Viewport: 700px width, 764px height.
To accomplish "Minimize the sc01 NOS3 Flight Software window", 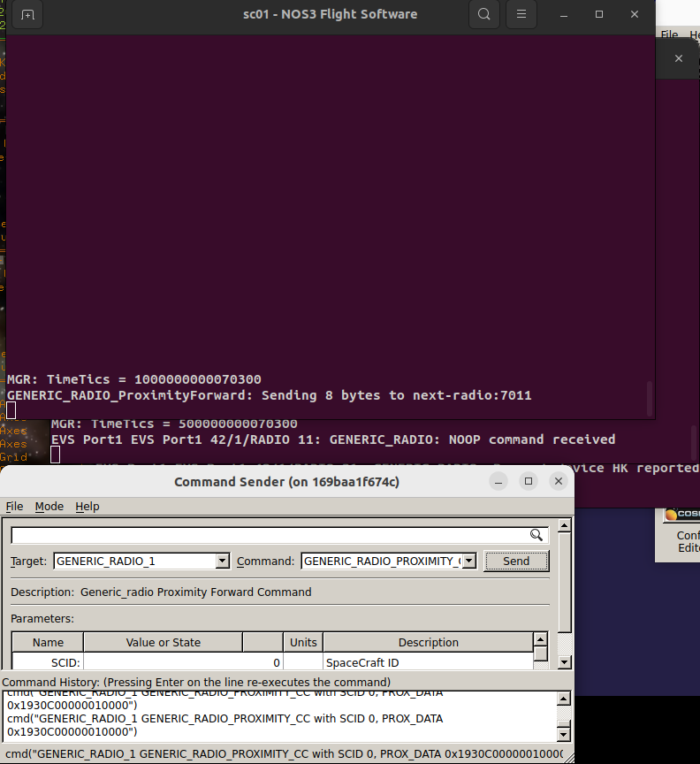I will tap(564, 15).
